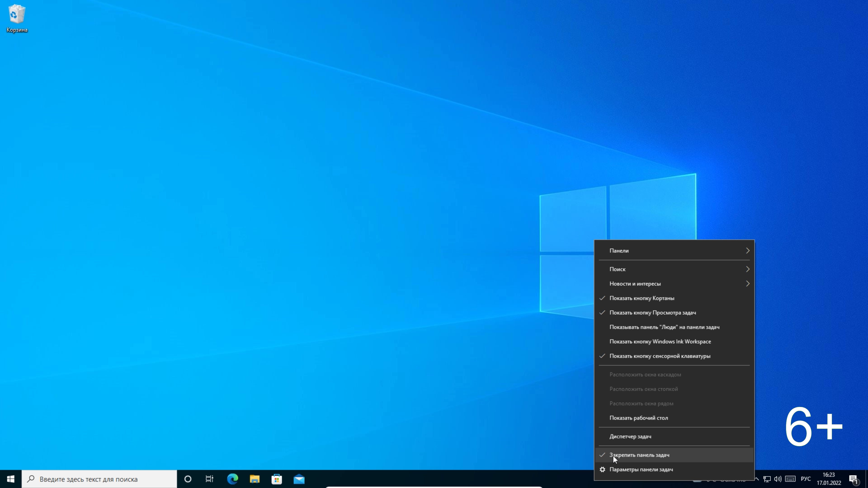Click gear icon beside Параметры панели задач
The width and height of the screenshot is (868, 488).
[x=602, y=469]
